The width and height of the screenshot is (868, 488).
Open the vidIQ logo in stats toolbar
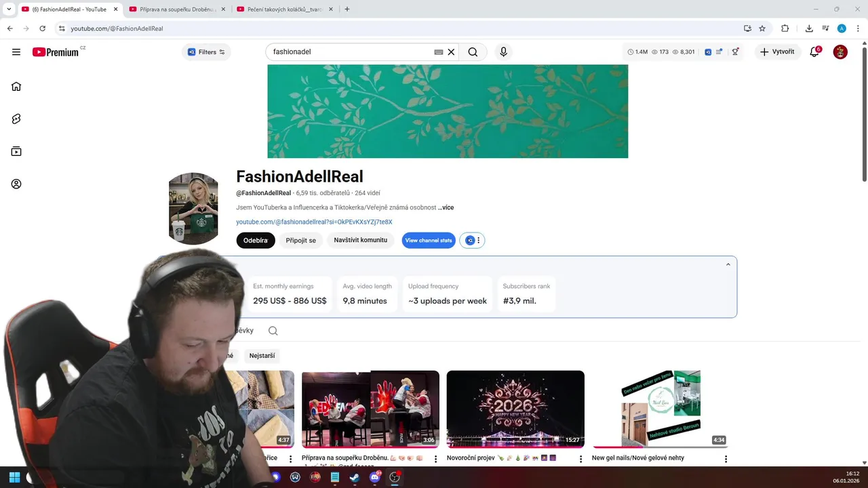click(x=708, y=52)
